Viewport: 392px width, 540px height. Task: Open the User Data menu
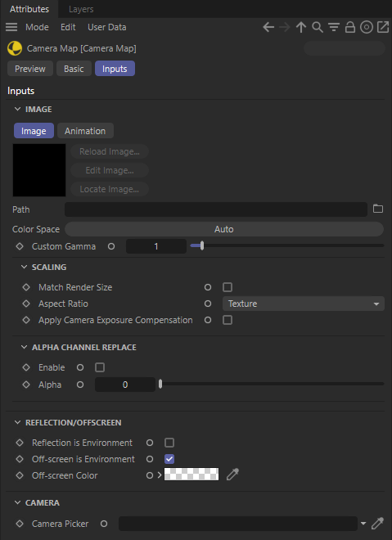106,27
